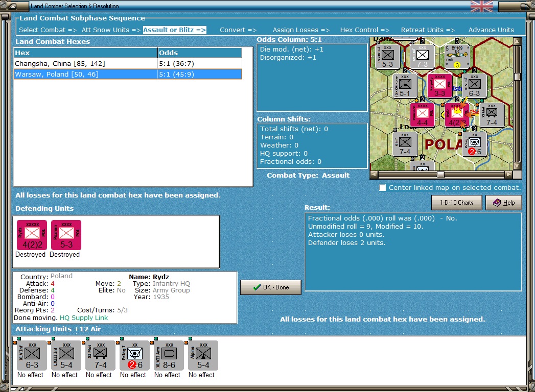
Task: Click the map's scroll down arrow
Action: 517,166
